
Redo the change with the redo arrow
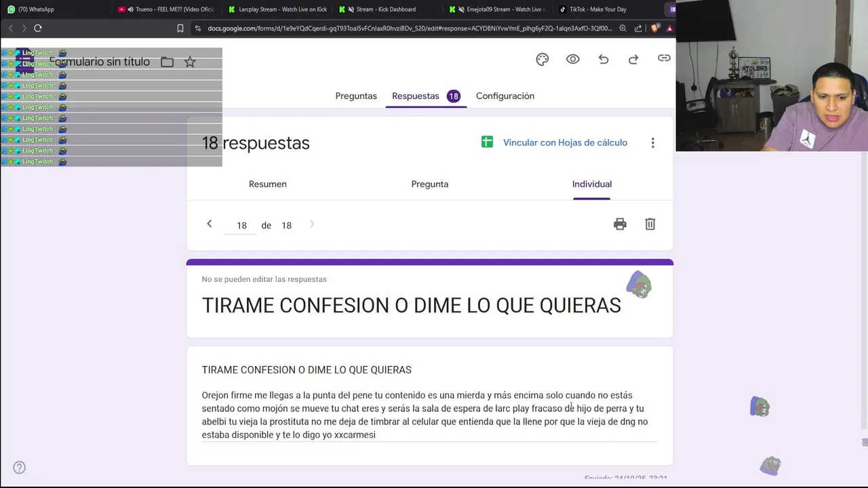point(633,59)
